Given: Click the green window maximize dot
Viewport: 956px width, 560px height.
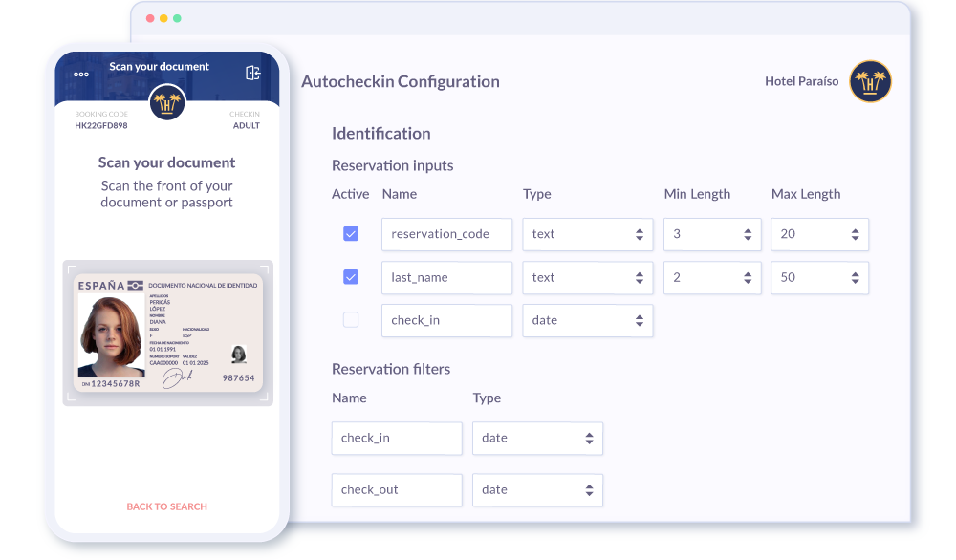Looking at the screenshot, I should [177, 18].
